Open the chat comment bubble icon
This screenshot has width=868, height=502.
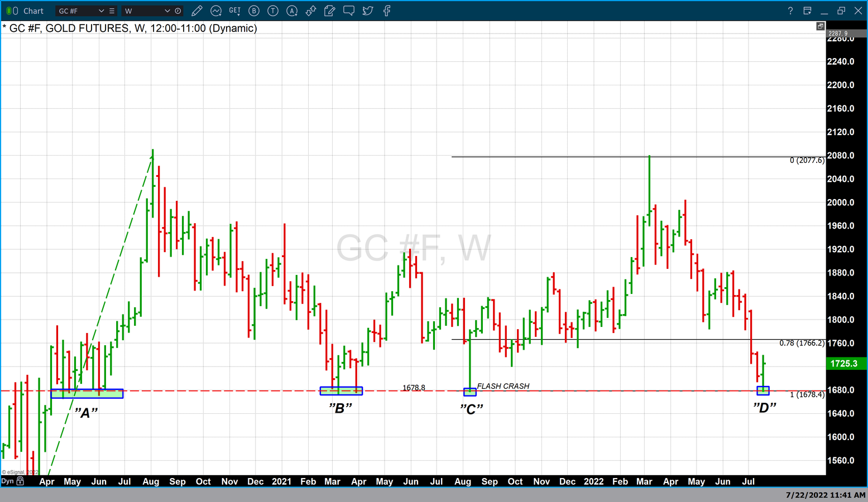(349, 11)
